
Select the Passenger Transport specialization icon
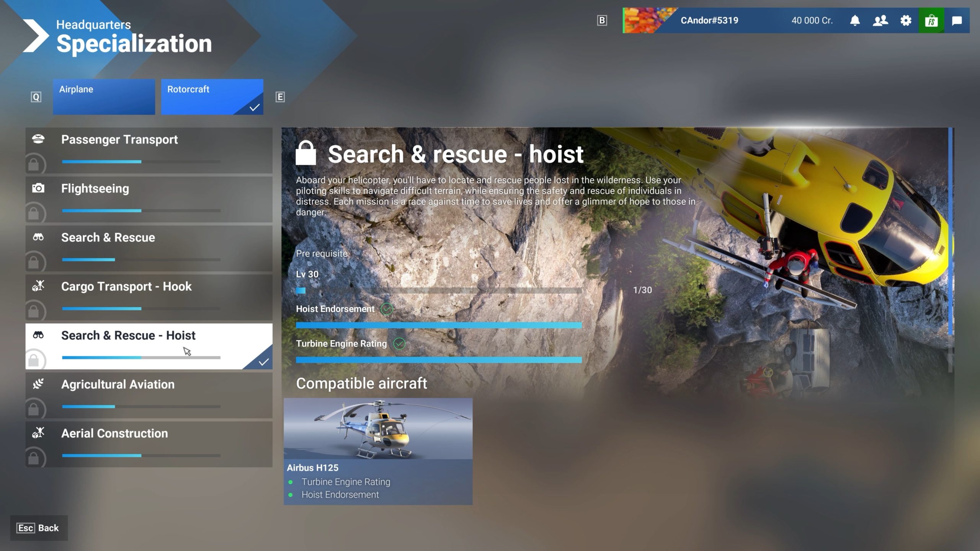38,139
